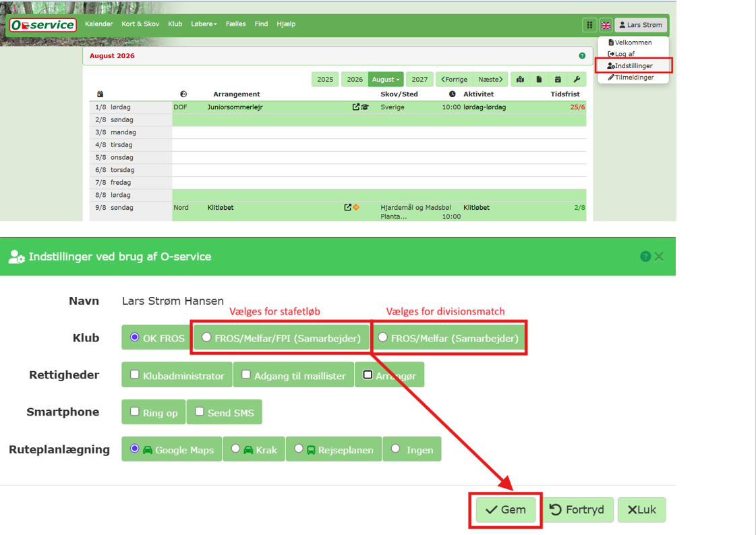Viewport: 756px width, 535px height.
Task: Select Rejseplanen for route planning
Action: (x=299, y=449)
